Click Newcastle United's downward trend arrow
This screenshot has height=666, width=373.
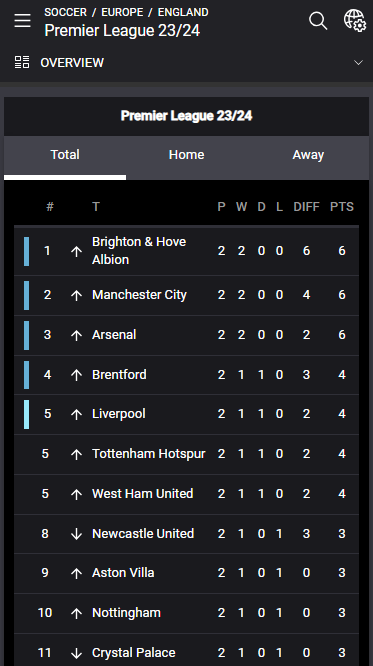(76, 534)
